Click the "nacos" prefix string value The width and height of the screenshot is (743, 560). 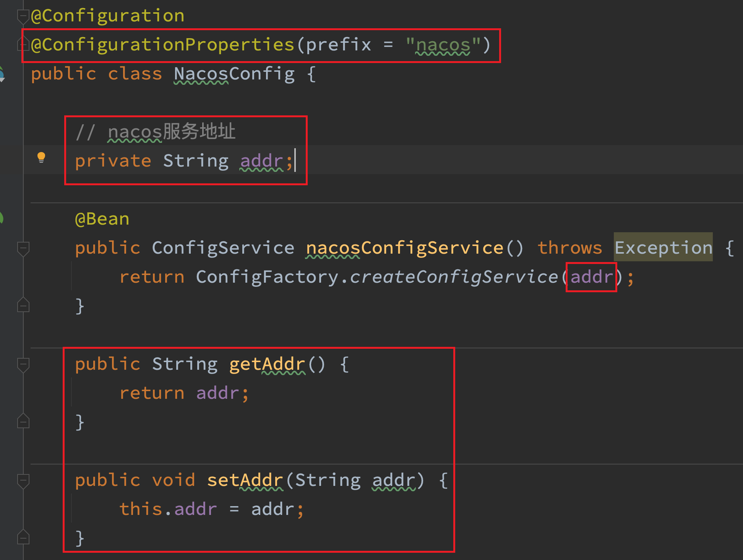443,45
